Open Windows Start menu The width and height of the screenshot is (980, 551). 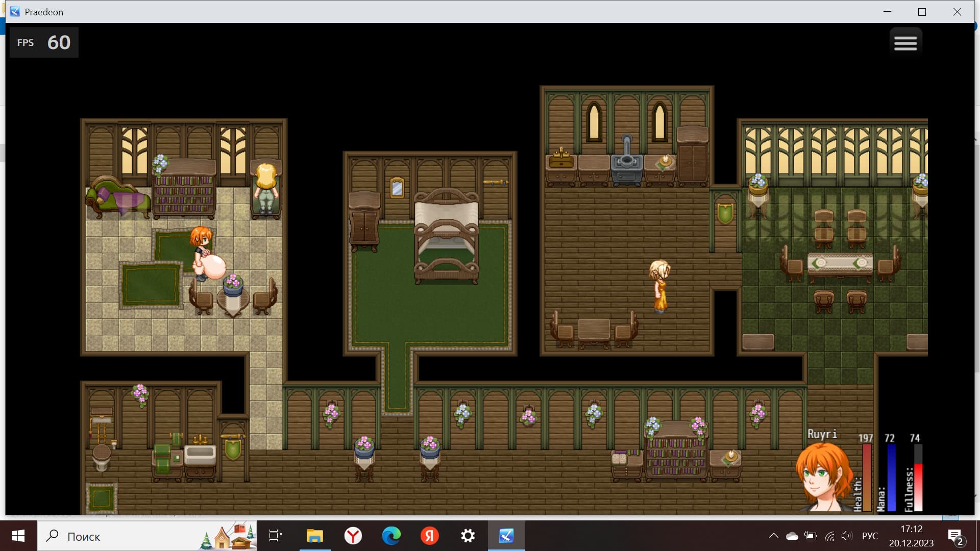[x=18, y=536]
